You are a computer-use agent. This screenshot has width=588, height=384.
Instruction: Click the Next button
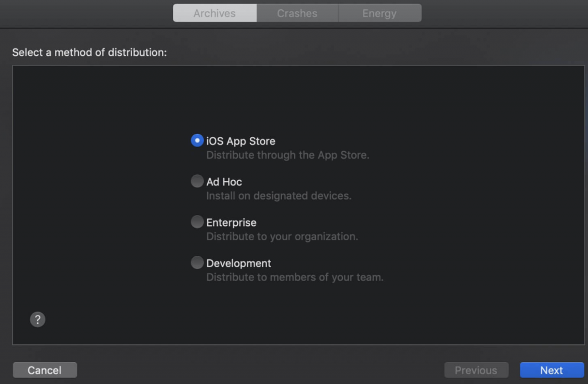tap(551, 370)
